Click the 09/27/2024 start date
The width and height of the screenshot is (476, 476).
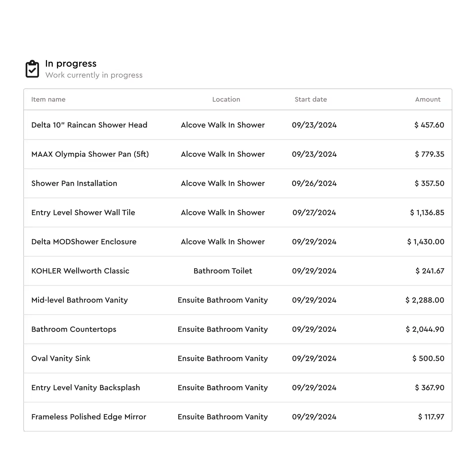click(314, 212)
